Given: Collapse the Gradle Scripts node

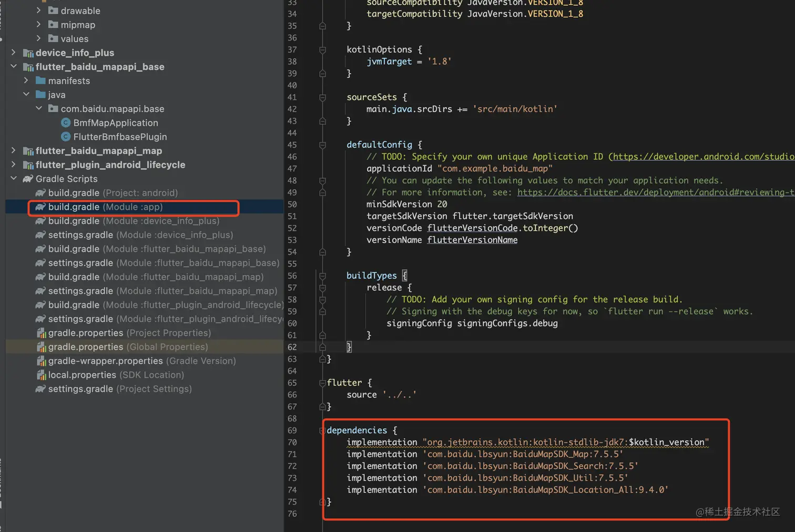Looking at the screenshot, I should 13,178.
